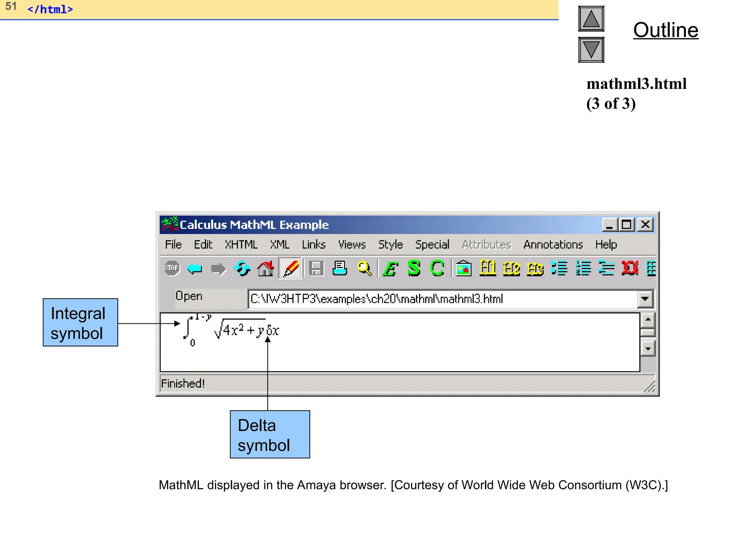Click the Stop loading icon

pos(172,268)
